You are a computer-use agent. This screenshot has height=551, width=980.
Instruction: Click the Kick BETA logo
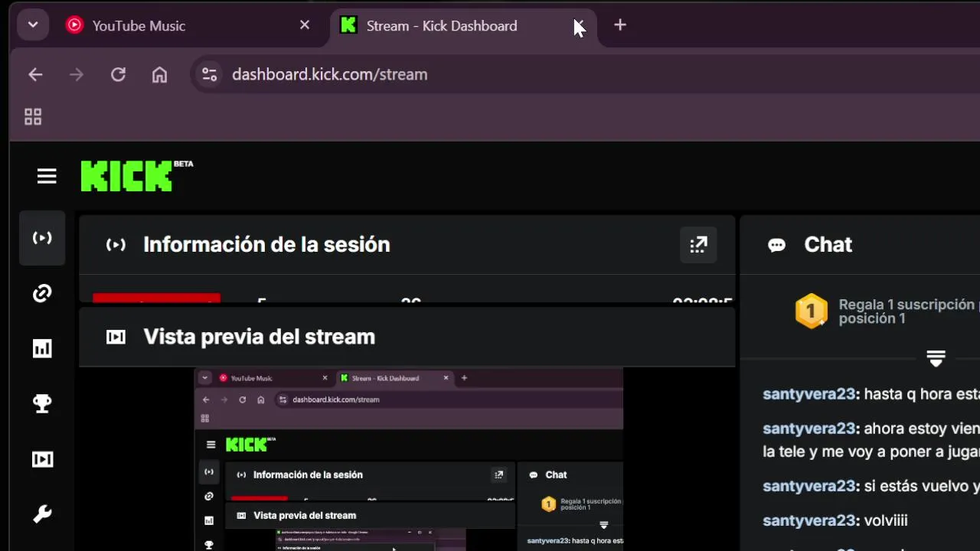(137, 175)
